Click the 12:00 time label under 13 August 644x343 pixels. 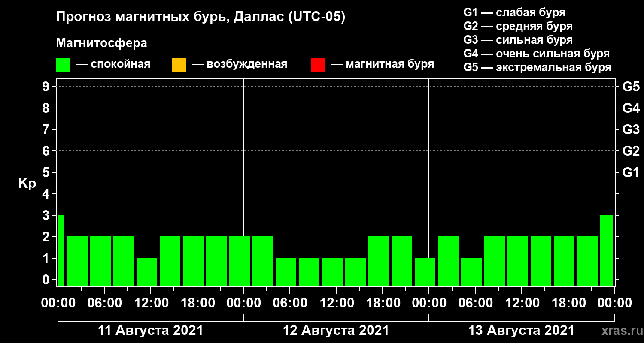click(522, 303)
